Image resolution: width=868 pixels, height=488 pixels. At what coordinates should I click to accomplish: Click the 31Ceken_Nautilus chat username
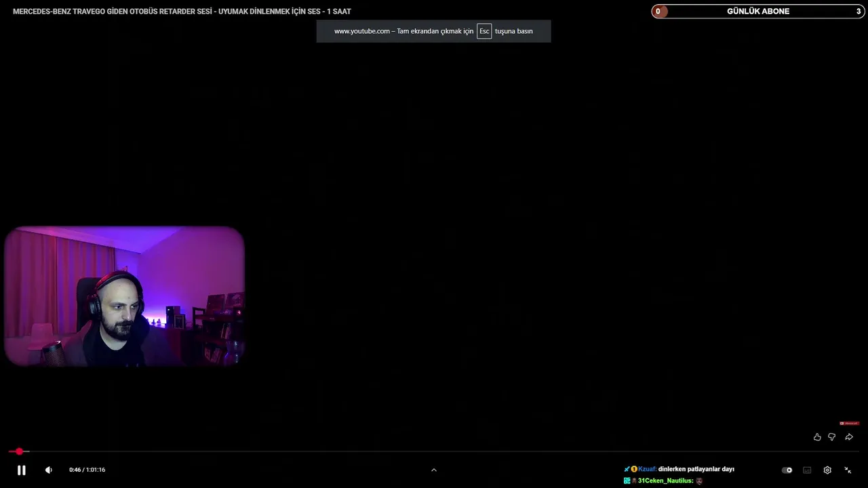665,481
